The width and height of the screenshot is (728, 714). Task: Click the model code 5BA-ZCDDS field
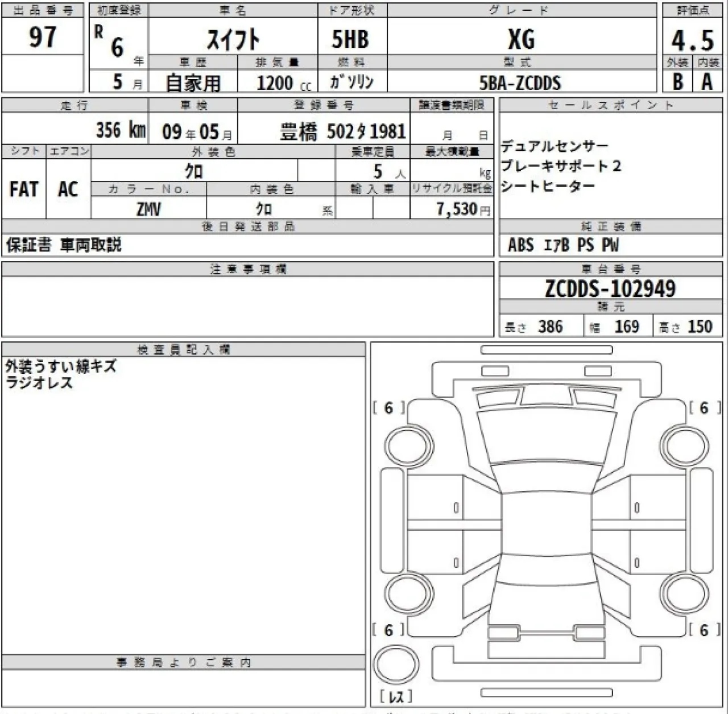pyautogui.click(x=521, y=82)
